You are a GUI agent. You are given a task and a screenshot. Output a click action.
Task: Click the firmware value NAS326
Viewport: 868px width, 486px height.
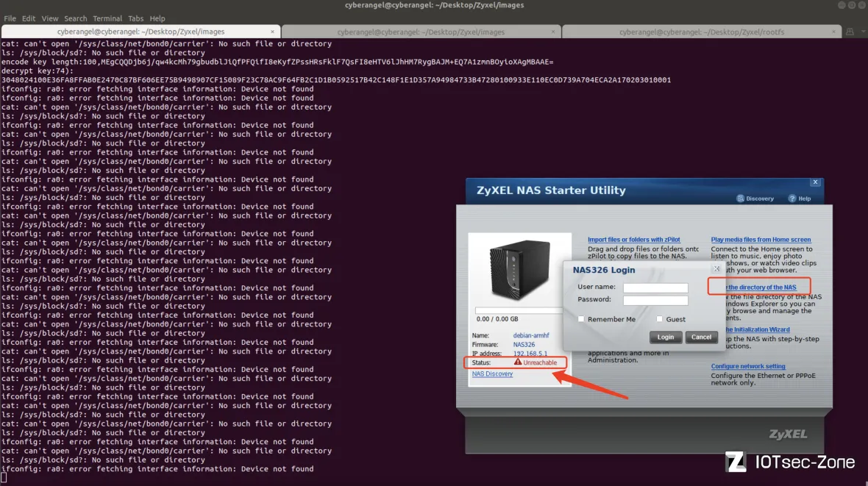click(x=524, y=344)
